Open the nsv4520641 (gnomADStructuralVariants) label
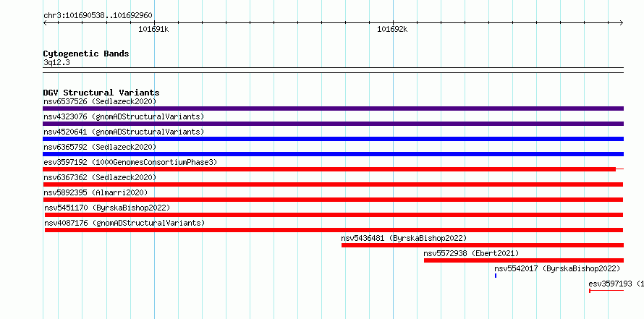 (x=124, y=132)
